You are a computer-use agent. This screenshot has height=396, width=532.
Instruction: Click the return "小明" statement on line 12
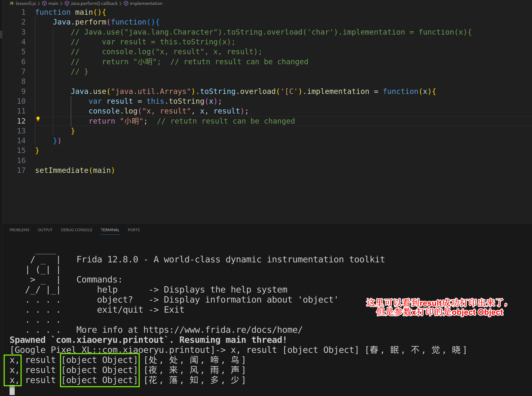(x=118, y=121)
